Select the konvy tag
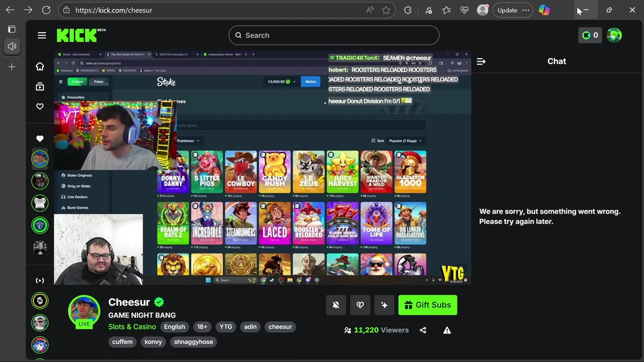The height and width of the screenshot is (362, 644). pos(153,342)
